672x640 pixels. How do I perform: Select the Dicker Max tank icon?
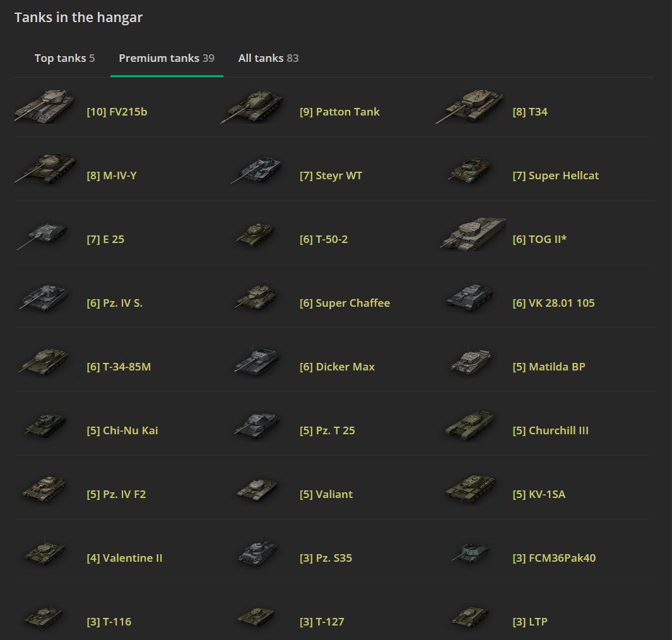click(256, 362)
